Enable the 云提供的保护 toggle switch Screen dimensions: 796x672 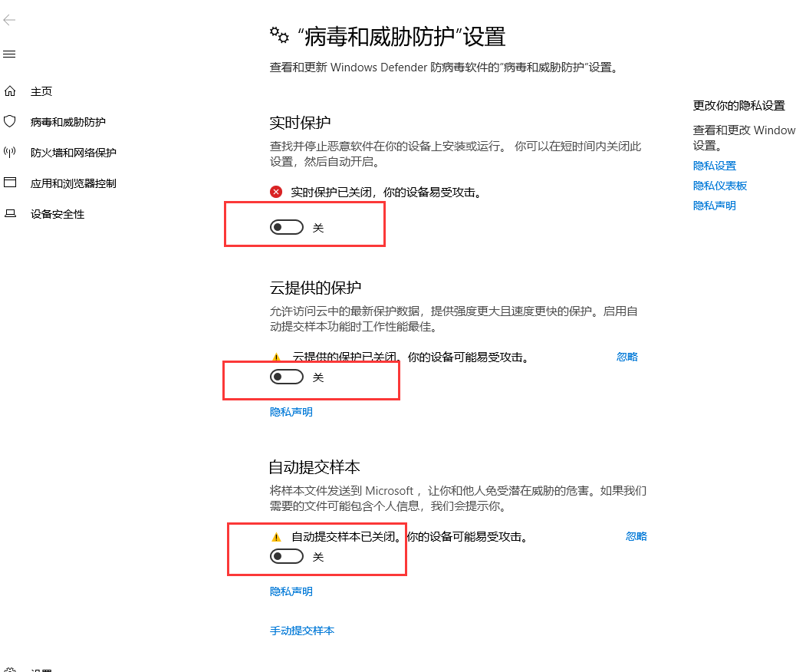287,377
